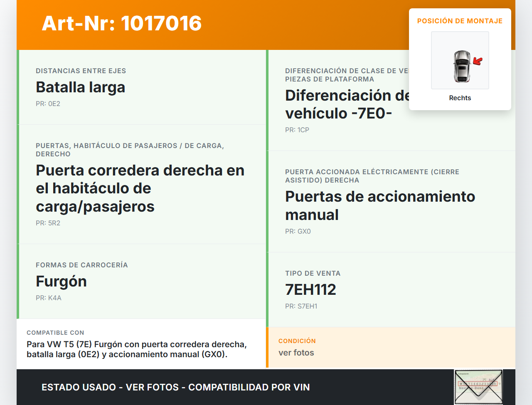Click the Art-Nr: 1017016 heading

122,23
